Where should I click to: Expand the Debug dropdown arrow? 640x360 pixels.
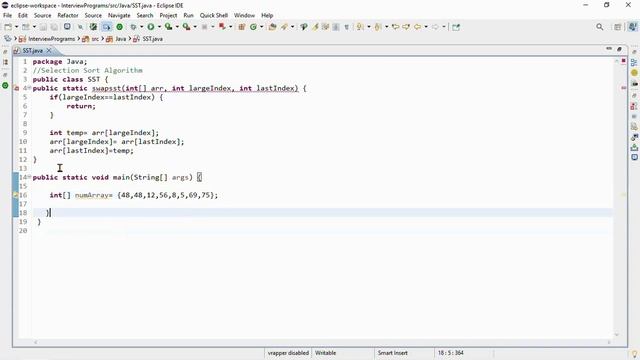coord(141,27)
